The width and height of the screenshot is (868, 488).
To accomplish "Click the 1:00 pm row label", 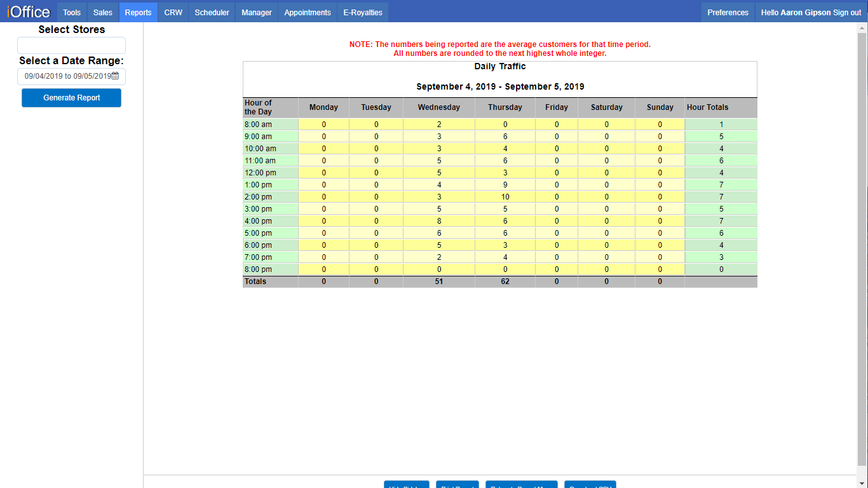I will click(x=271, y=185).
